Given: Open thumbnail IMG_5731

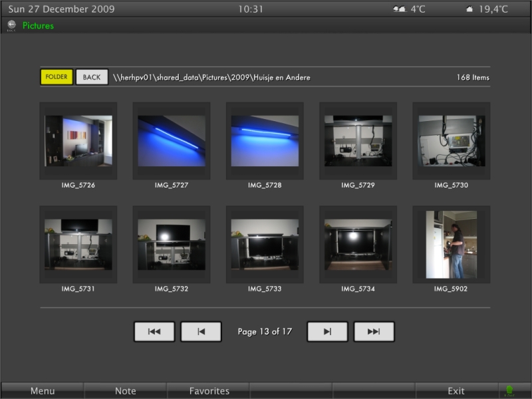Looking at the screenshot, I should [78, 244].
